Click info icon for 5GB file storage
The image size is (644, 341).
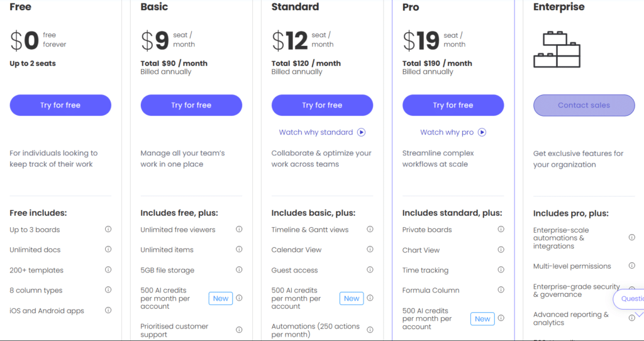(x=239, y=269)
